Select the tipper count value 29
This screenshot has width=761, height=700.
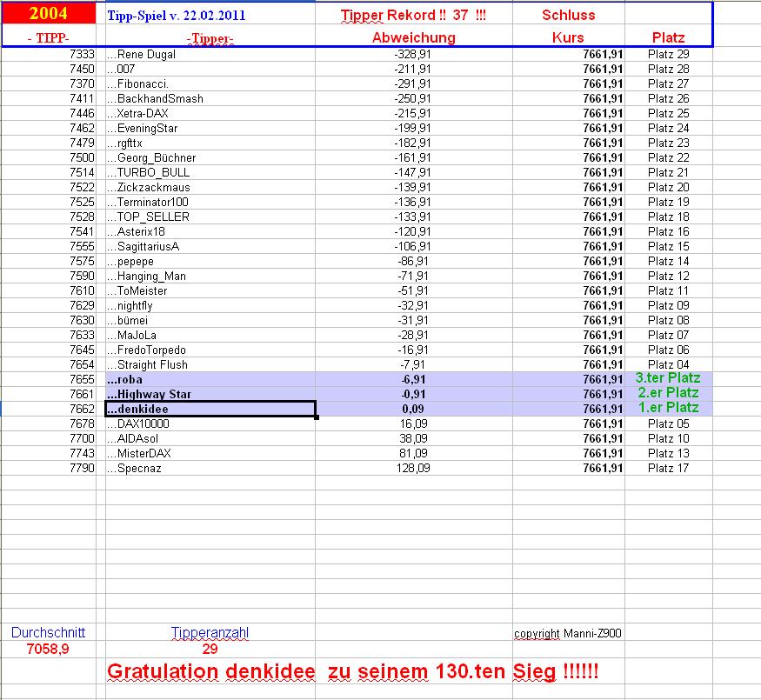(210, 649)
